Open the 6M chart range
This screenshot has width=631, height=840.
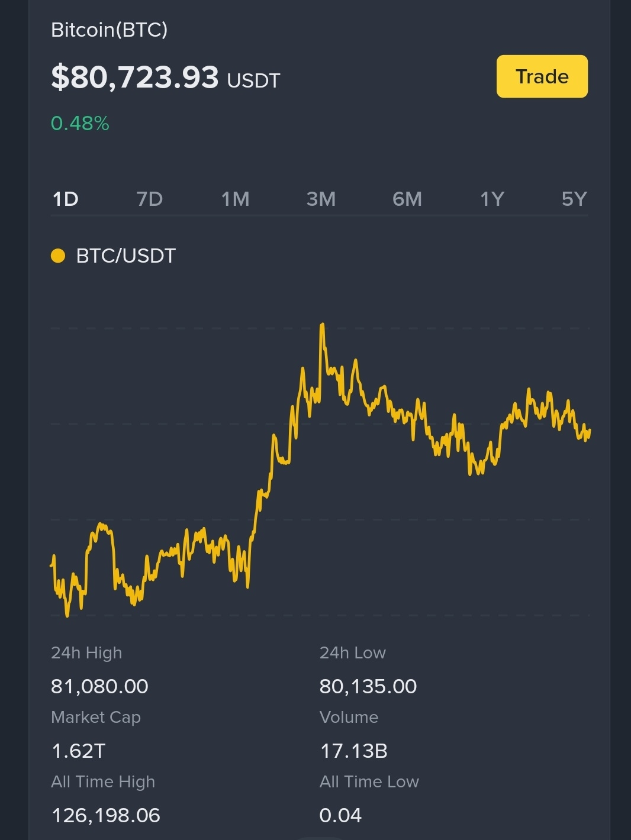pos(407,199)
